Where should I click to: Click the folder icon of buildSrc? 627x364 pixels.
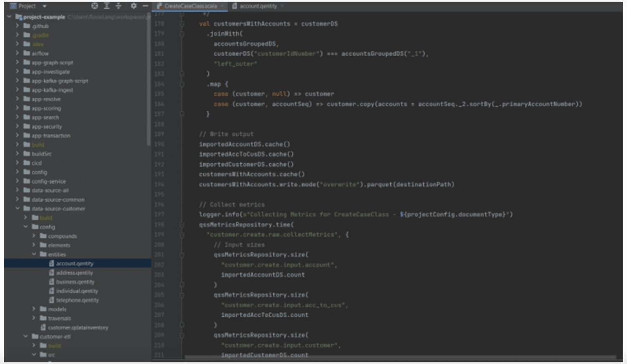pyautogui.click(x=27, y=154)
